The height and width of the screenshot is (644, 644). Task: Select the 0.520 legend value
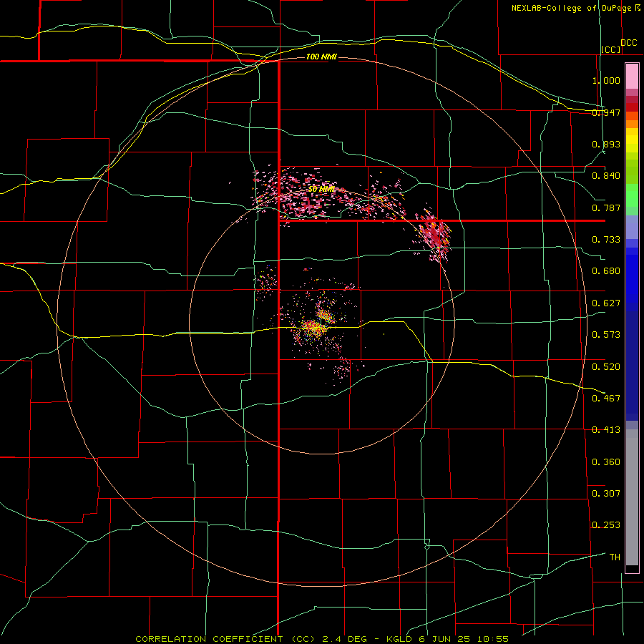pyautogui.click(x=606, y=367)
